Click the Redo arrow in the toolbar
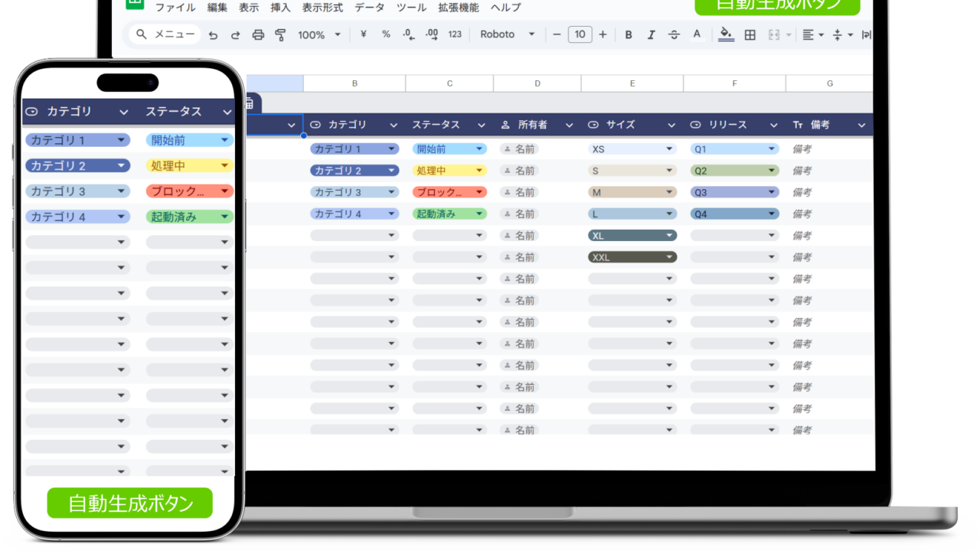This screenshot has width=980, height=551. coord(235,34)
